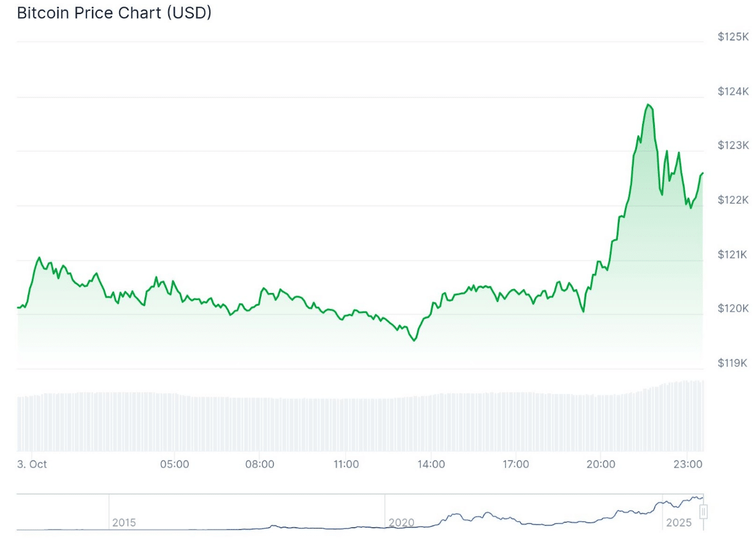Click the 23:00 time axis label
756x547 pixels.
coord(686,464)
